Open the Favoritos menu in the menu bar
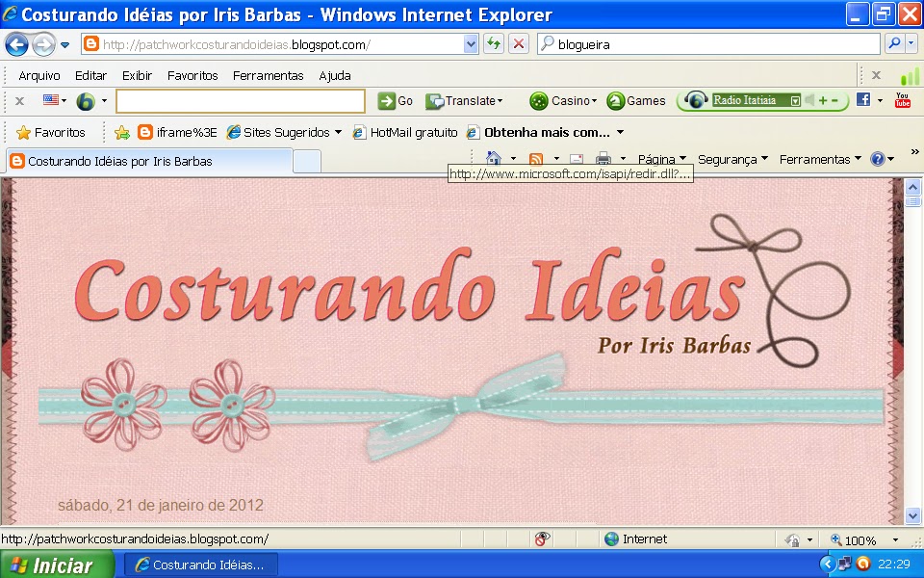This screenshot has height=578, width=924. [192, 75]
